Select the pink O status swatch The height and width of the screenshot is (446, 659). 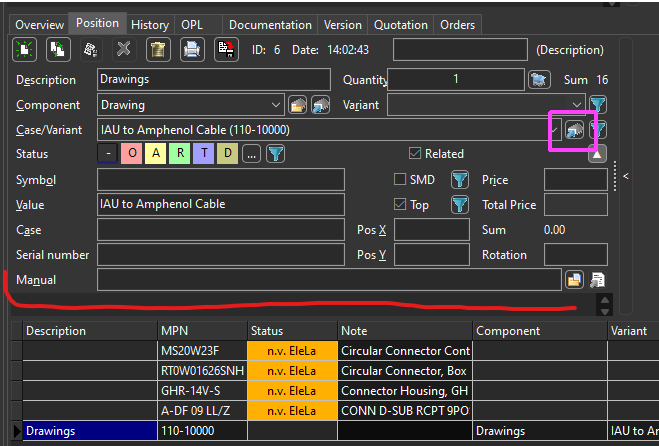[131, 154]
